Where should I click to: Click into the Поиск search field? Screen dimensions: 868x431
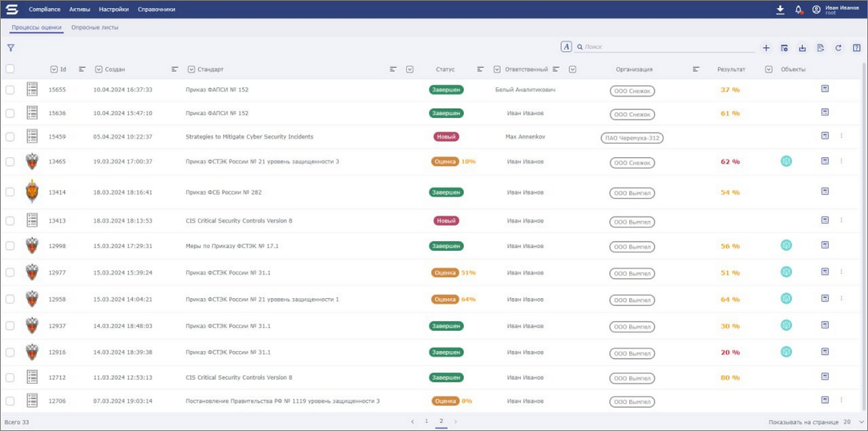[665, 47]
